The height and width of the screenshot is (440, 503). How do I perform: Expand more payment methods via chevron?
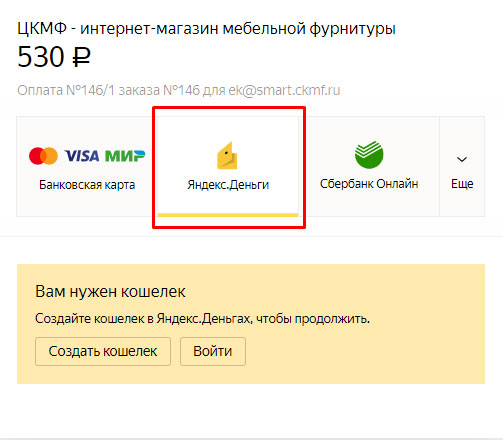point(462,159)
